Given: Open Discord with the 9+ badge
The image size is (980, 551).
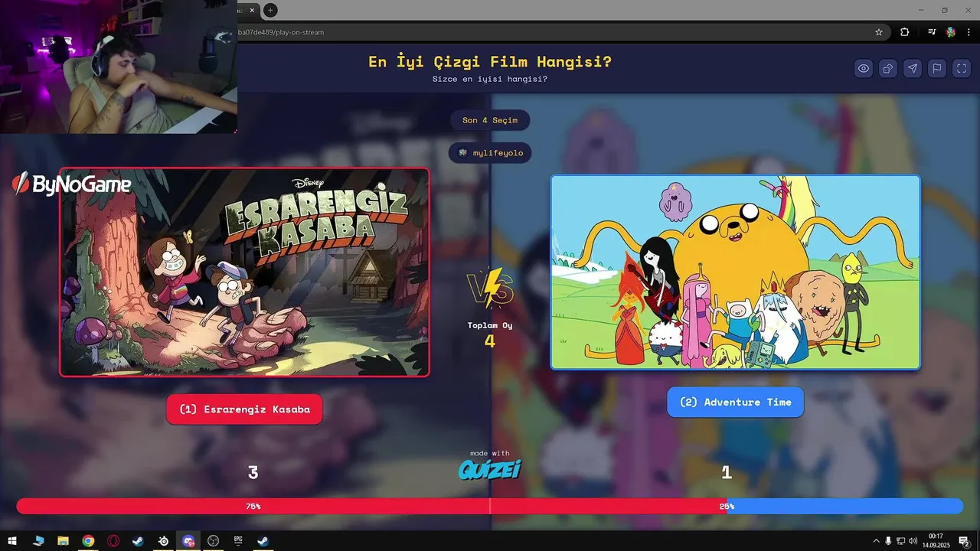Looking at the screenshot, I should coord(188,541).
